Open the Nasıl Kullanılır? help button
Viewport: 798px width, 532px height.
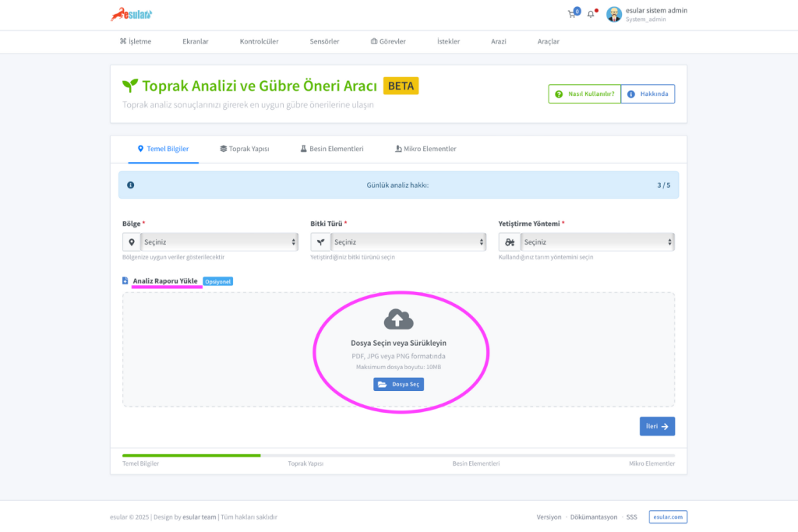(x=584, y=94)
